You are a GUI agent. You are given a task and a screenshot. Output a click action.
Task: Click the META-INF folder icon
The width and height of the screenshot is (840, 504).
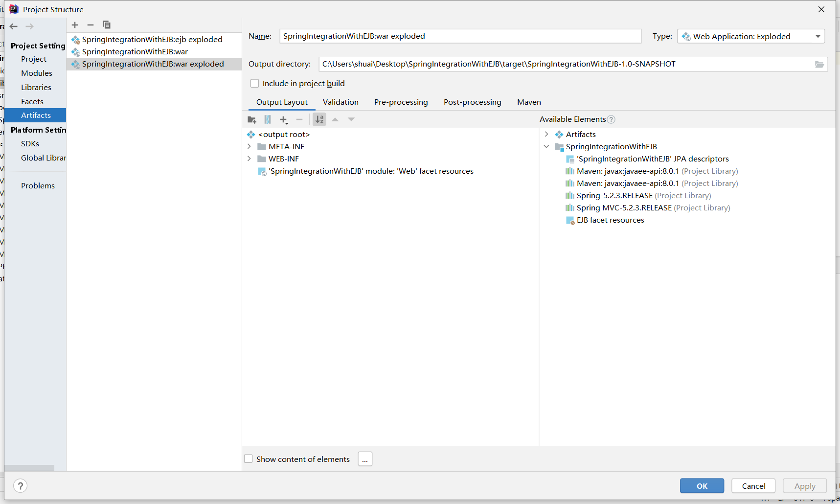pos(262,147)
